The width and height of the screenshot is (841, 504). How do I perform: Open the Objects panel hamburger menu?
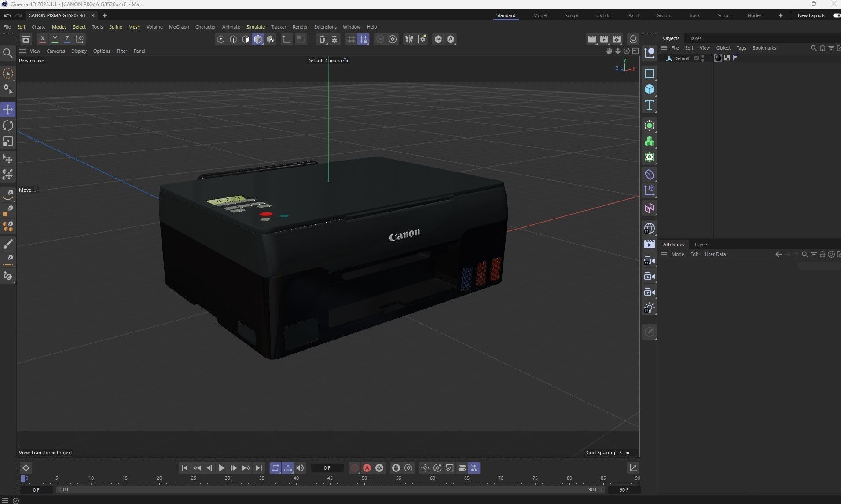[664, 48]
